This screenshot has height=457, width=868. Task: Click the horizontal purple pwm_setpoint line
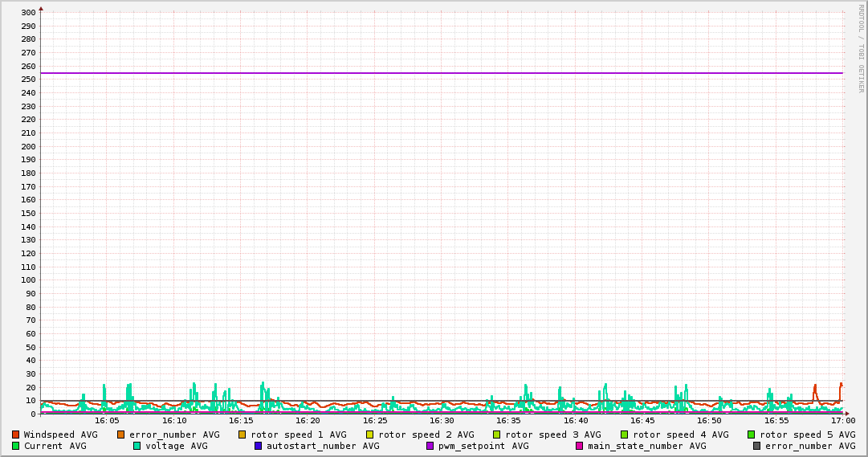(x=442, y=73)
